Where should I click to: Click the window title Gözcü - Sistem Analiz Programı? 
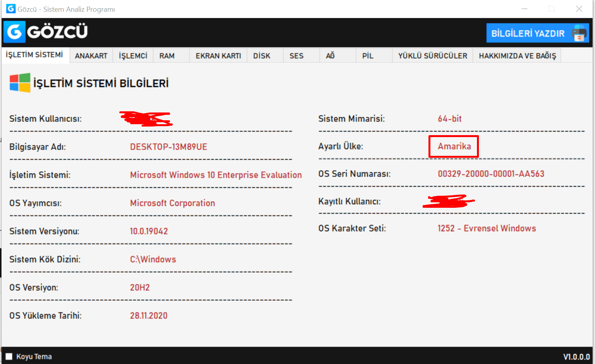tap(66, 9)
